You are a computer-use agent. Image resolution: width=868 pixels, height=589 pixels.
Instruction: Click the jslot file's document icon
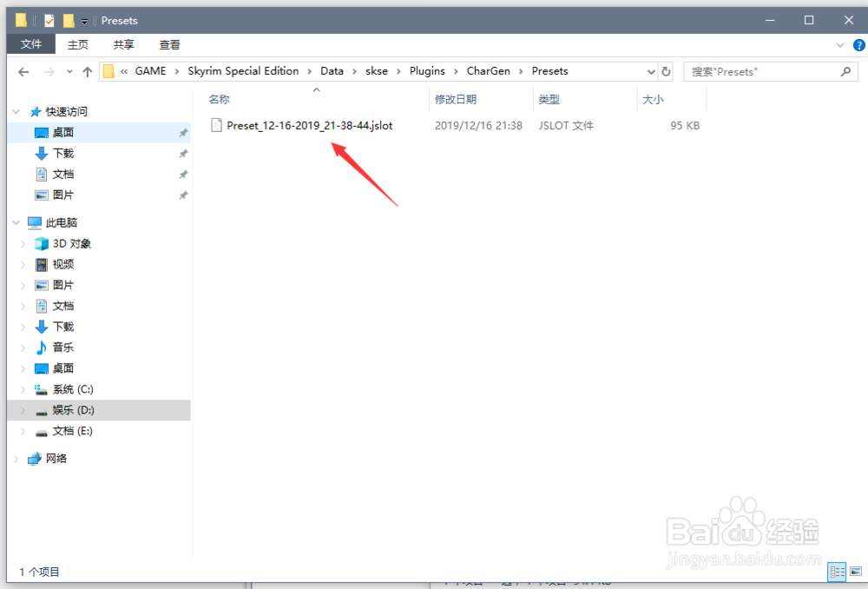click(216, 125)
